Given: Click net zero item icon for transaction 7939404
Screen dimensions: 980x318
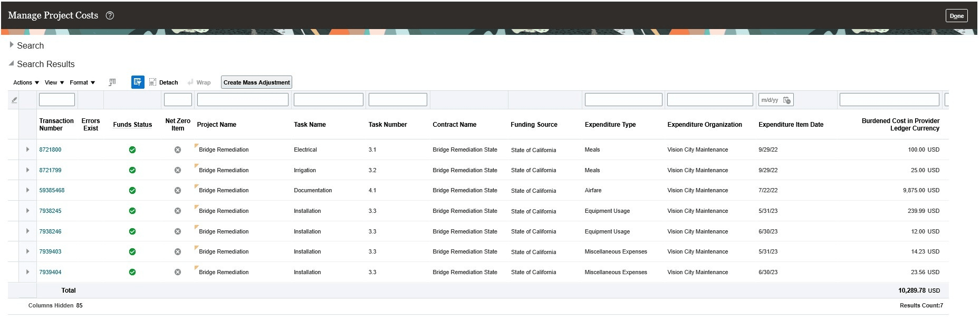Looking at the screenshot, I should click(x=178, y=272).
